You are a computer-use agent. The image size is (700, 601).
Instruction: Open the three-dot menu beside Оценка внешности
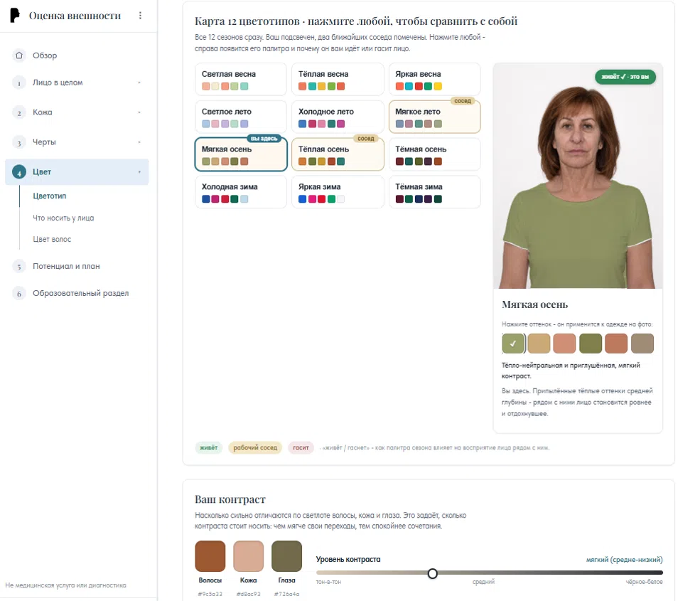(x=140, y=16)
